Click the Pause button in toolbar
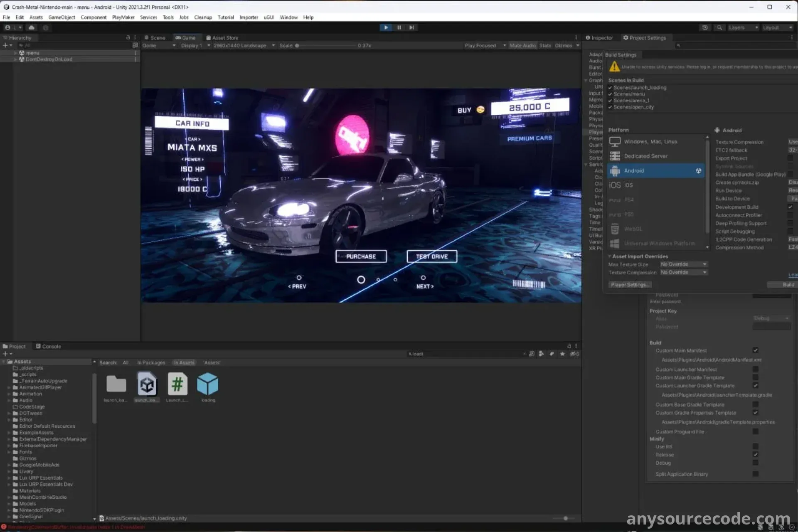This screenshot has height=532, width=798. pyautogui.click(x=399, y=27)
